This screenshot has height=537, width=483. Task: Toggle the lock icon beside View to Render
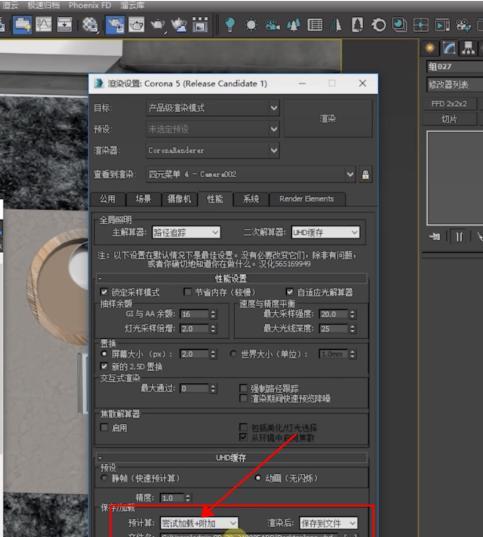click(366, 174)
